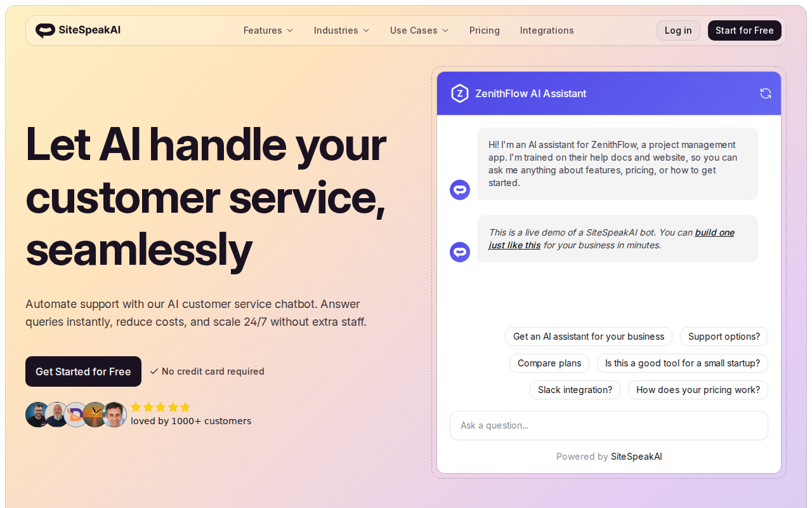The width and height of the screenshot is (812, 508).
Task: Select the bot avatar beside the welcome message
Action: pyautogui.click(x=459, y=189)
